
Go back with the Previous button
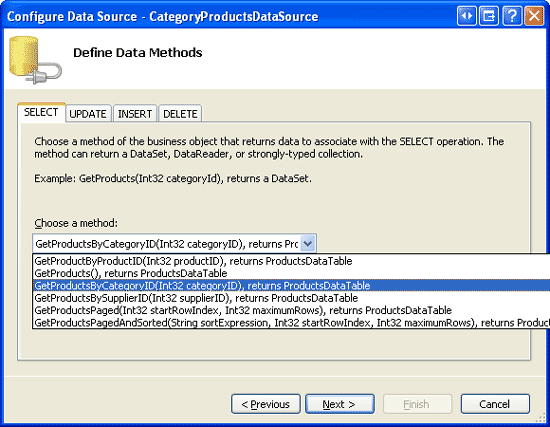pyautogui.click(x=266, y=404)
